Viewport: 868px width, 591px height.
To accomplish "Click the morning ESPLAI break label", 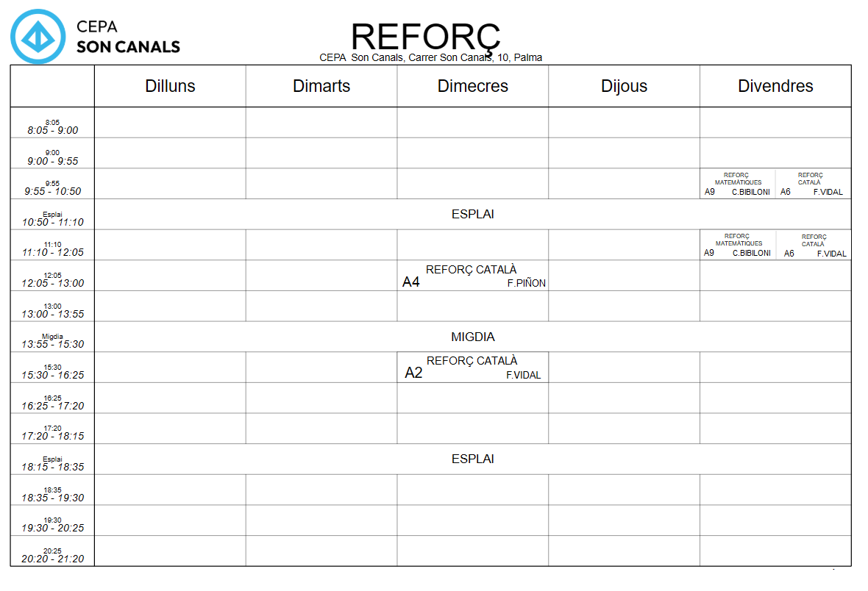I will 472,215.
